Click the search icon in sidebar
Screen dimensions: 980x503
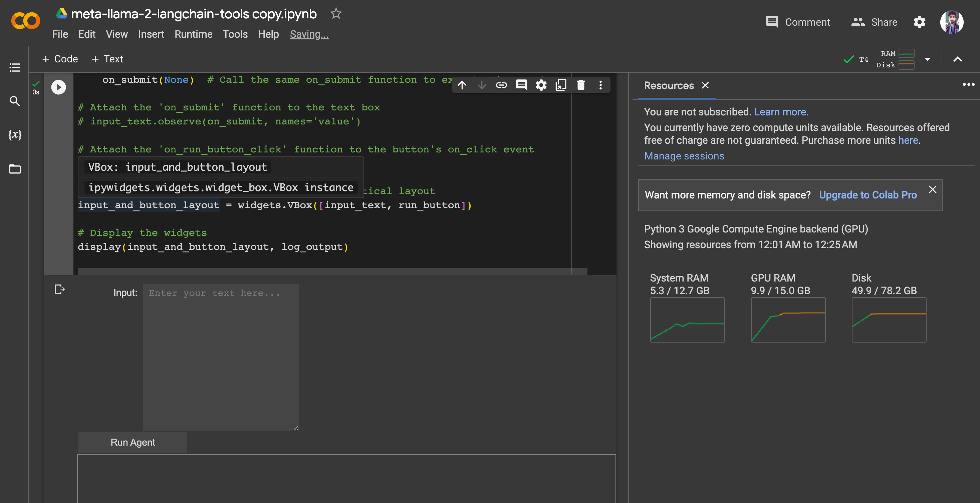click(15, 101)
